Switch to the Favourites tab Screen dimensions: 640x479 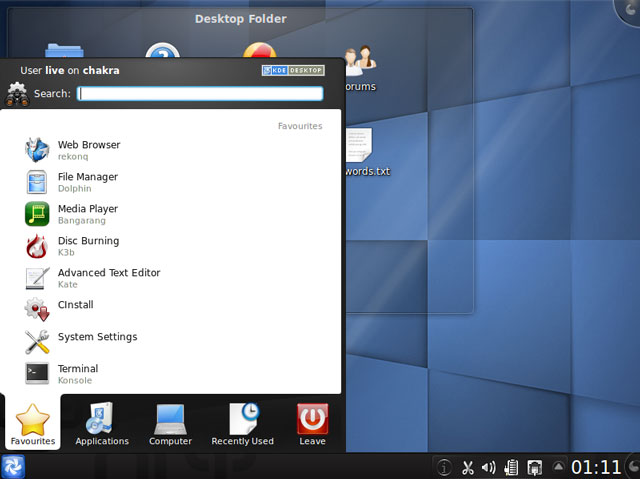click(33, 424)
